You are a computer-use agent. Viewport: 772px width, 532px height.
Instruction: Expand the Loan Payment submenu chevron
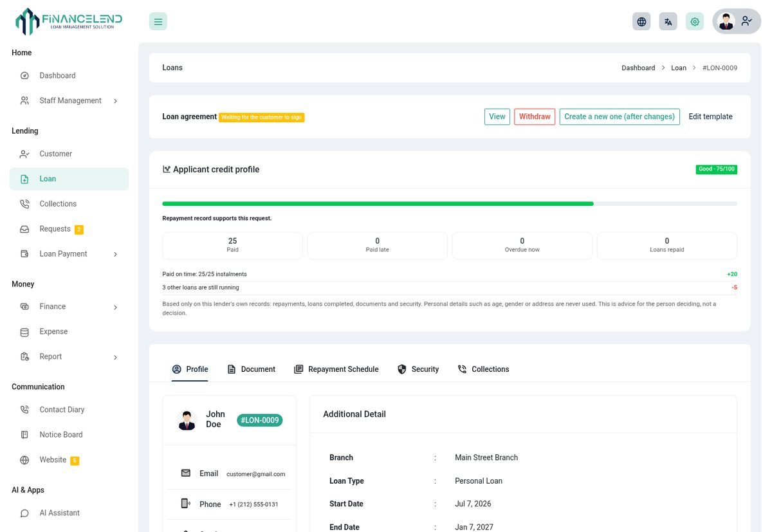coord(115,254)
